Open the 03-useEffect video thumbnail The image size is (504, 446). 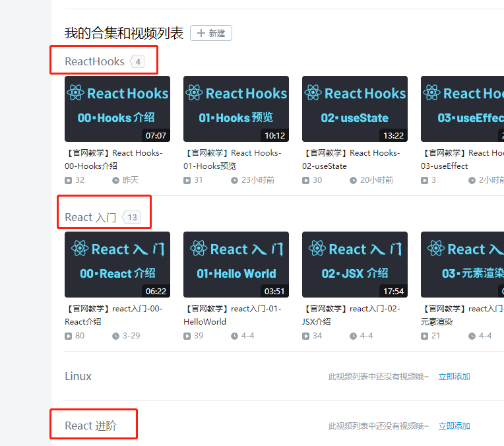point(462,109)
